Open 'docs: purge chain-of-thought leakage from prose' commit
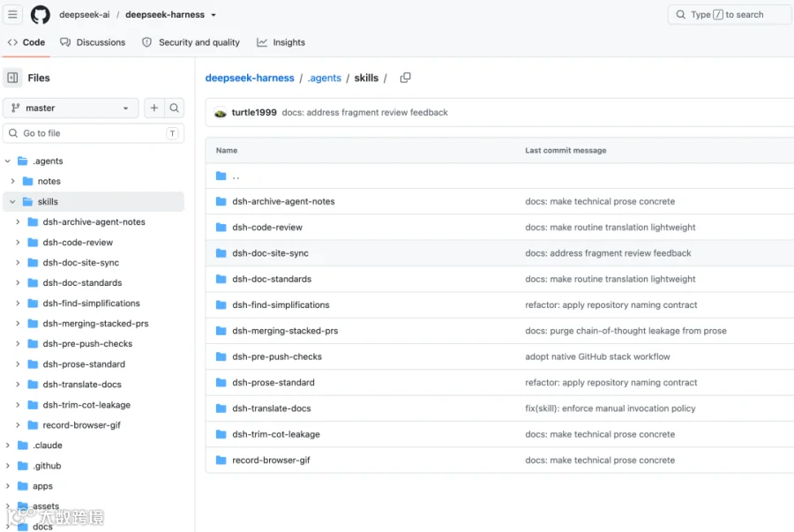This screenshot has height=532, width=794. click(x=625, y=331)
